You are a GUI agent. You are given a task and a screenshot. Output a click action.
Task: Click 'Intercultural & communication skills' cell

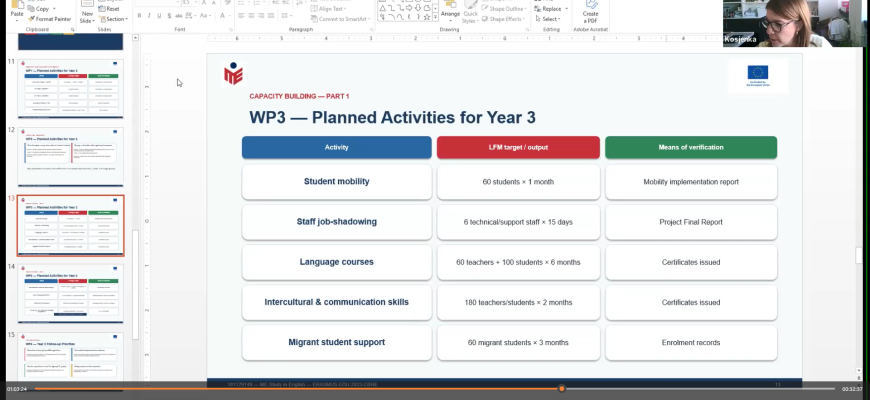point(337,302)
